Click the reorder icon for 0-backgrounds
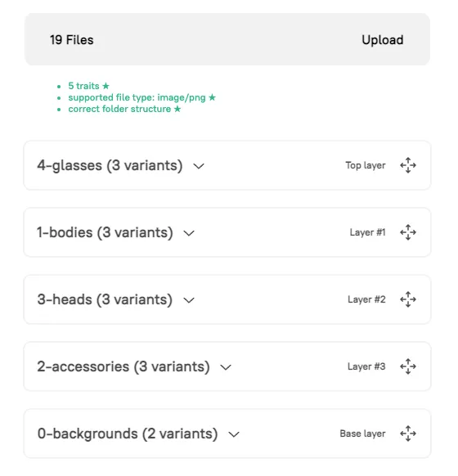Image resolution: width=458 pixels, height=476 pixels. click(408, 433)
